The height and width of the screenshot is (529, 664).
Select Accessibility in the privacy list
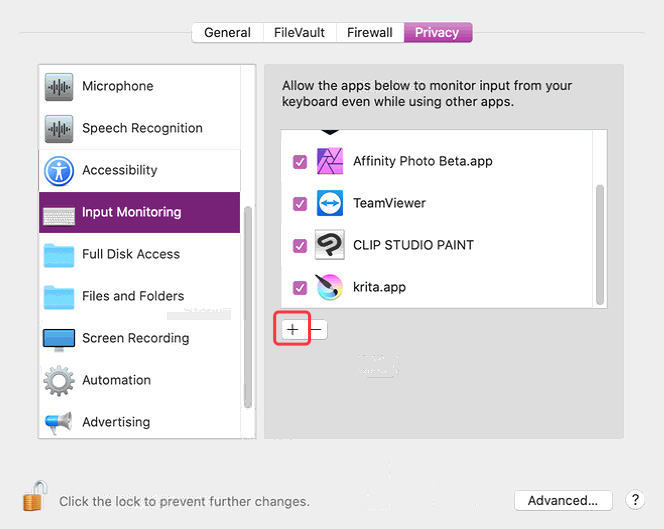tap(140, 170)
